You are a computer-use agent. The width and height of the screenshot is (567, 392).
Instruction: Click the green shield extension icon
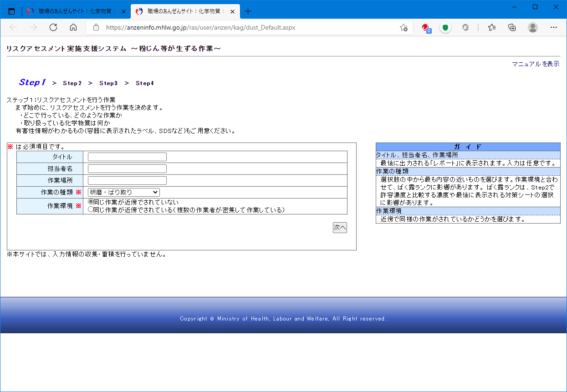pyautogui.click(x=445, y=27)
